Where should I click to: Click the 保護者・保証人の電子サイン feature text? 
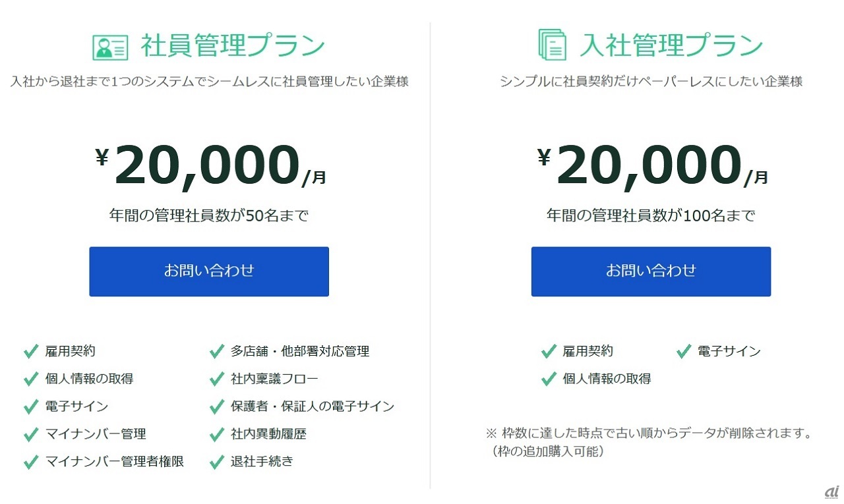[313, 406]
